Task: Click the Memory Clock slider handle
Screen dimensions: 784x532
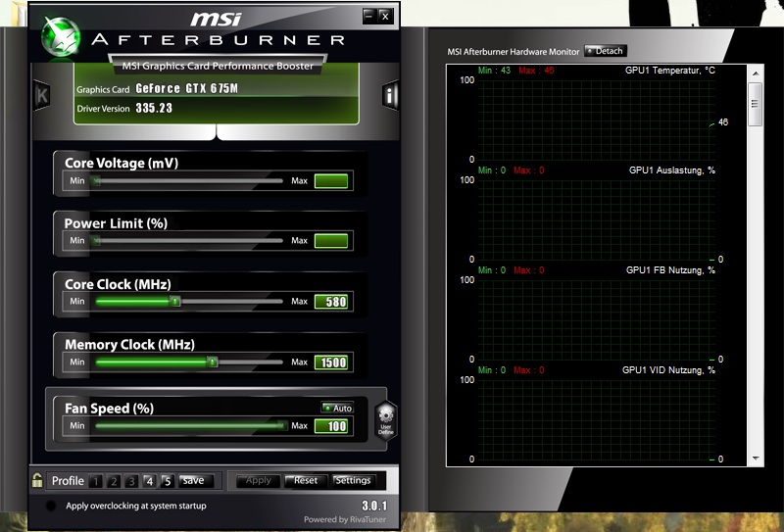Action: click(x=213, y=362)
